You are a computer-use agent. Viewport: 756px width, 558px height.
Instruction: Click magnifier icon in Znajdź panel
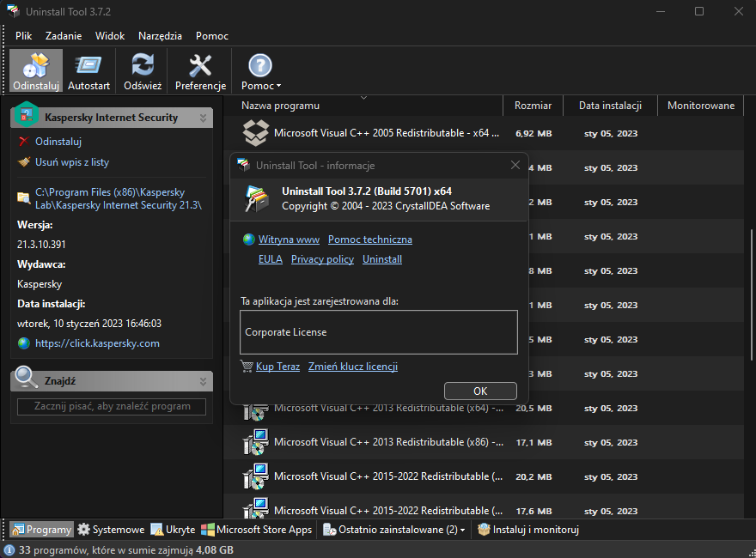[26, 378]
